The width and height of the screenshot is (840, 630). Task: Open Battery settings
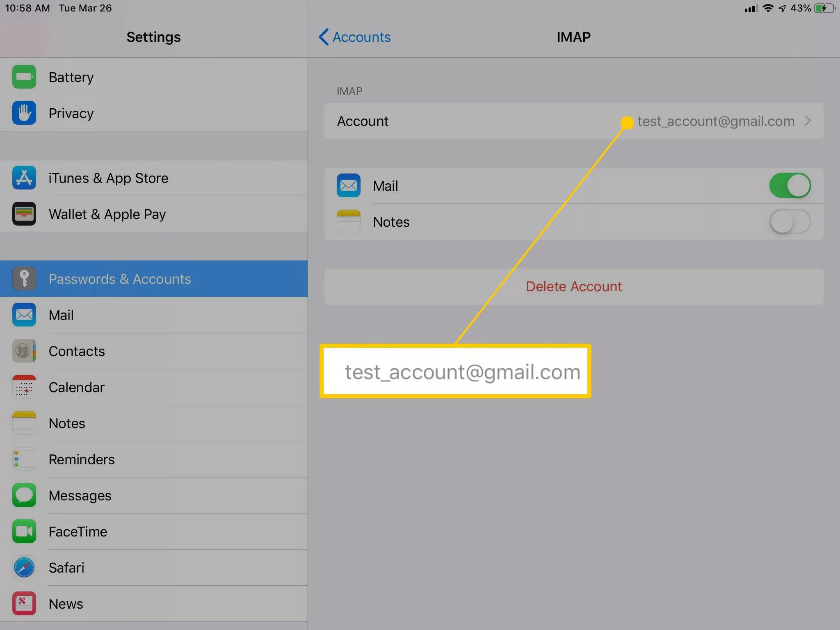point(154,77)
